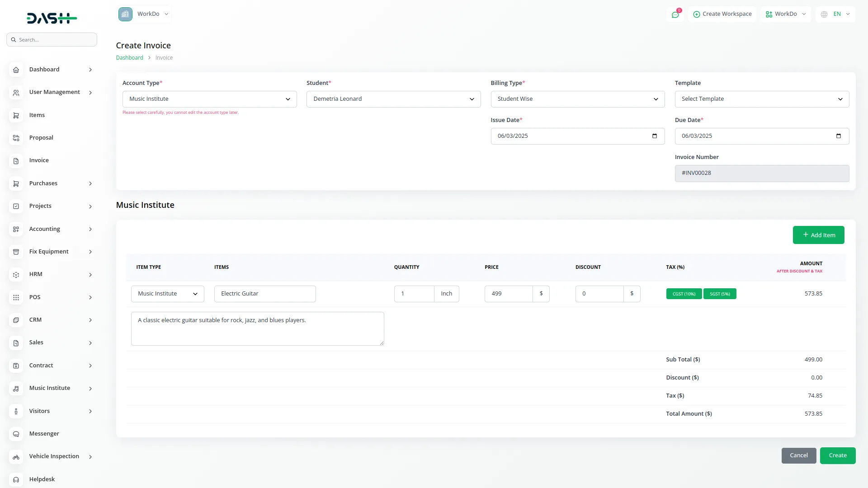Open the Due Date calendar picker icon
The image size is (868, 488).
838,136
